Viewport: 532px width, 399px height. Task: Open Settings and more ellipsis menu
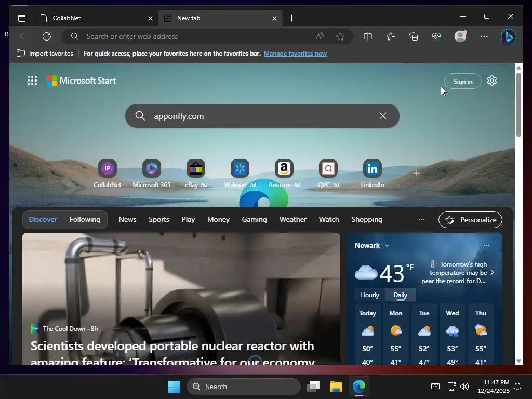(484, 36)
